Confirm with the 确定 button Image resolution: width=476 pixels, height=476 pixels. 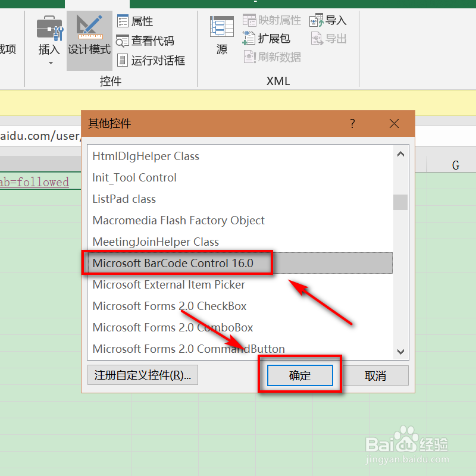tap(300, 375)
